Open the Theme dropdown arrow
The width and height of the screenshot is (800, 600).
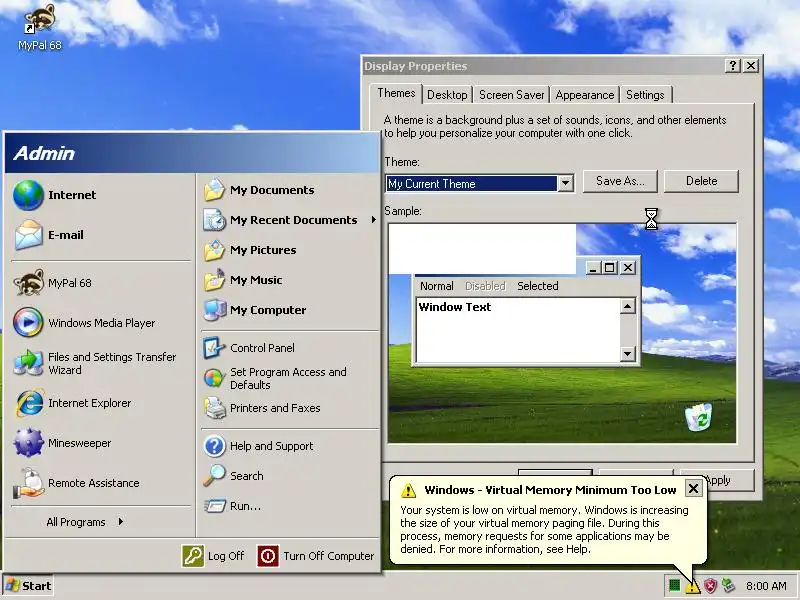[x=565, y=184]
